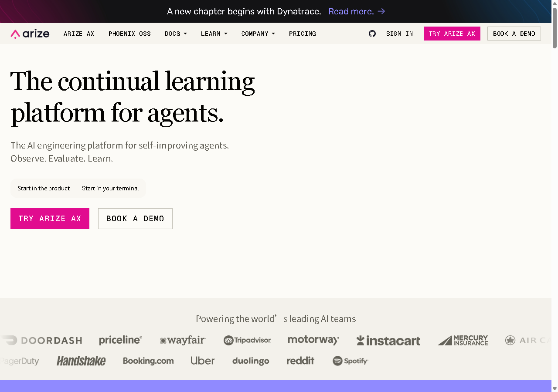Open the Arize AX nav item
Screen dimensions: 558x392
[x=79, y=34]
